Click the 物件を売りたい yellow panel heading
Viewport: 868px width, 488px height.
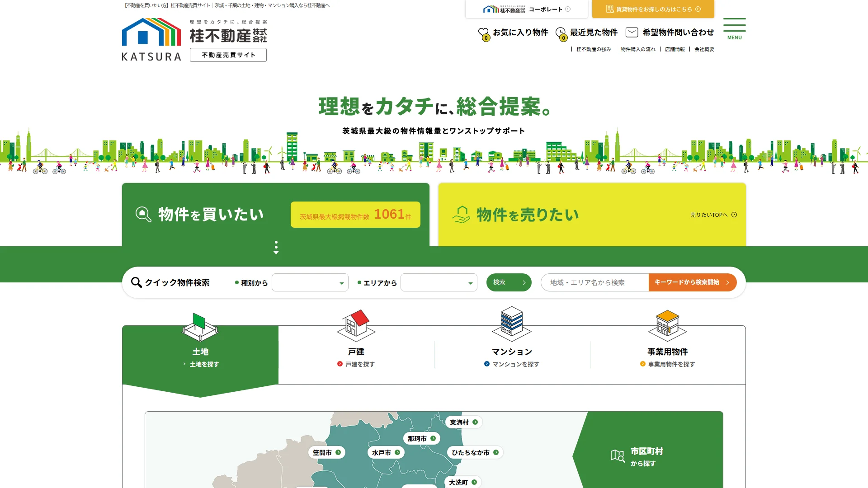(x=527, y=215)
